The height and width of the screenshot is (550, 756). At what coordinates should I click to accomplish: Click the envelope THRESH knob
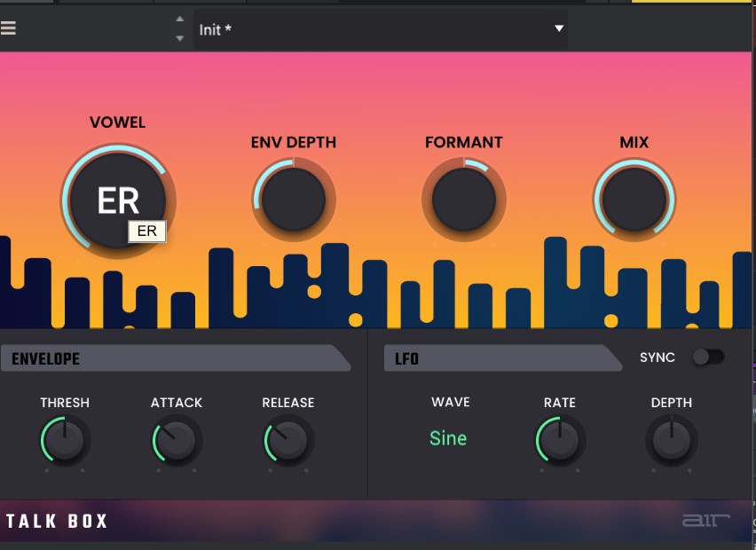point(65,440)
